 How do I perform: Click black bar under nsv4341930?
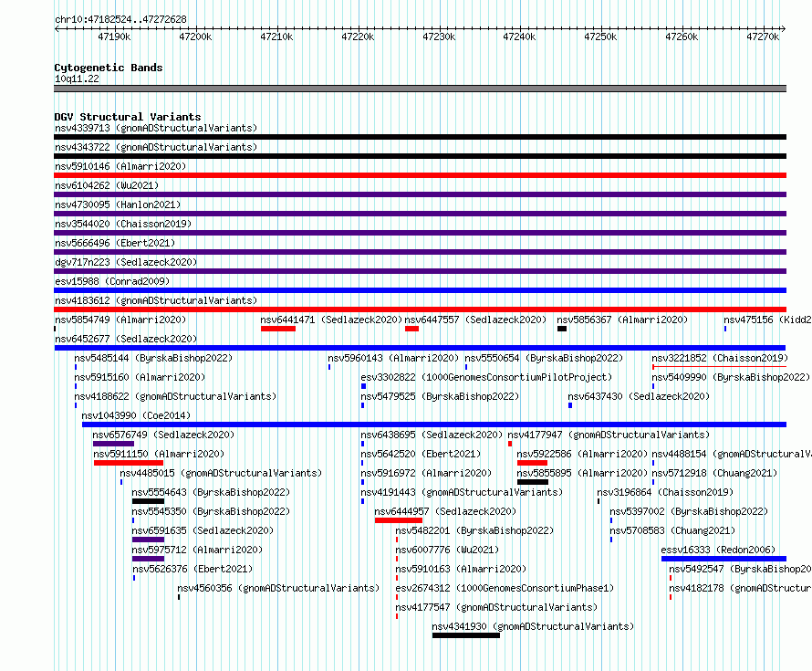466,635
